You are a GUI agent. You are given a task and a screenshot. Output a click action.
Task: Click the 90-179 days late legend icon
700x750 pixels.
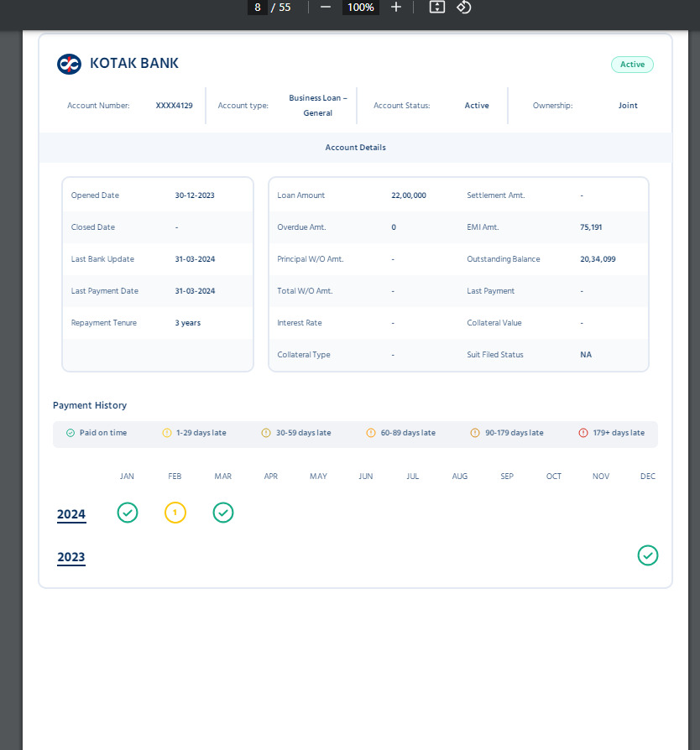tap(475, 433)
